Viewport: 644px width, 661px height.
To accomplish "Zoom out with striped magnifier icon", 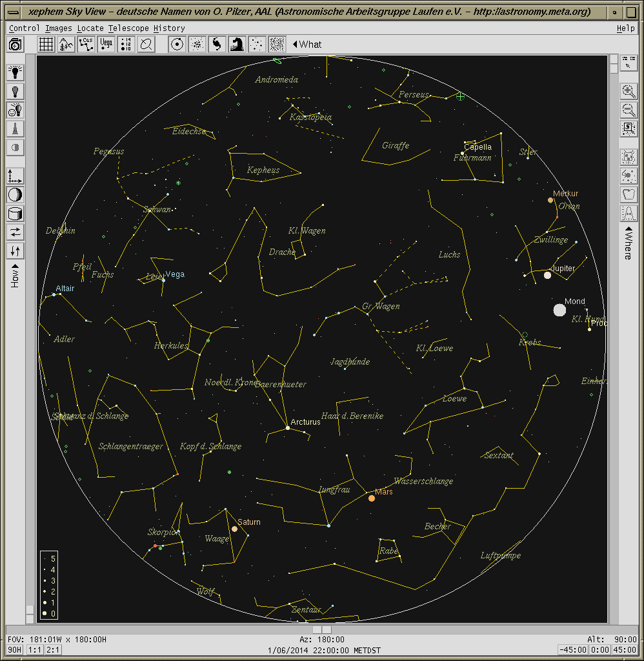I will click(629, 110).
